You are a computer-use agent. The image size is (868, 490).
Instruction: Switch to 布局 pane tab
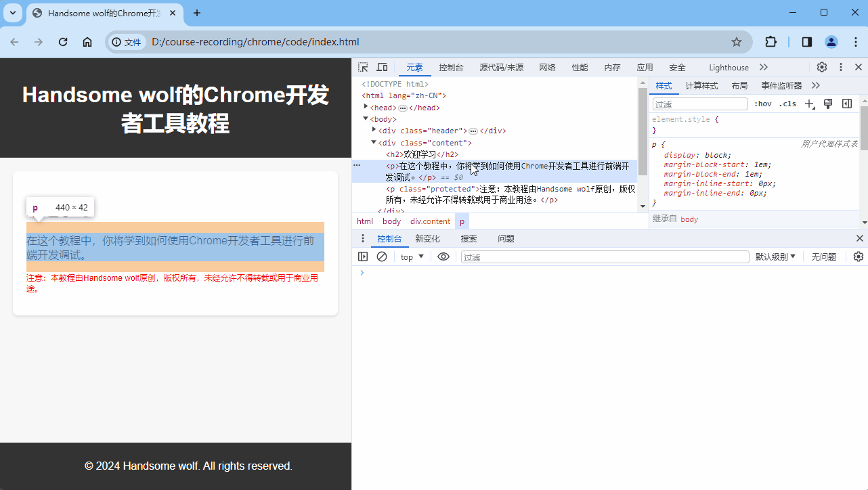click(739, 85)
